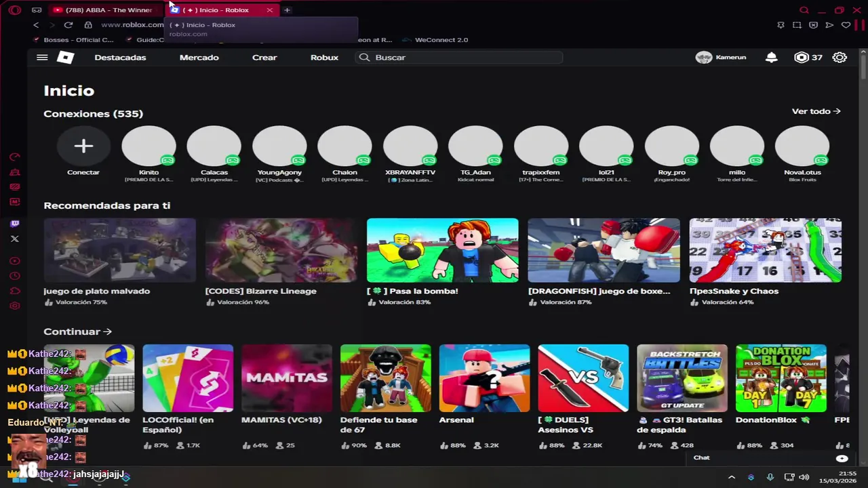The width and height of the screenshot is (868, 488).
Task: Click the Continuar link
Action: click(x=77, y=331)
